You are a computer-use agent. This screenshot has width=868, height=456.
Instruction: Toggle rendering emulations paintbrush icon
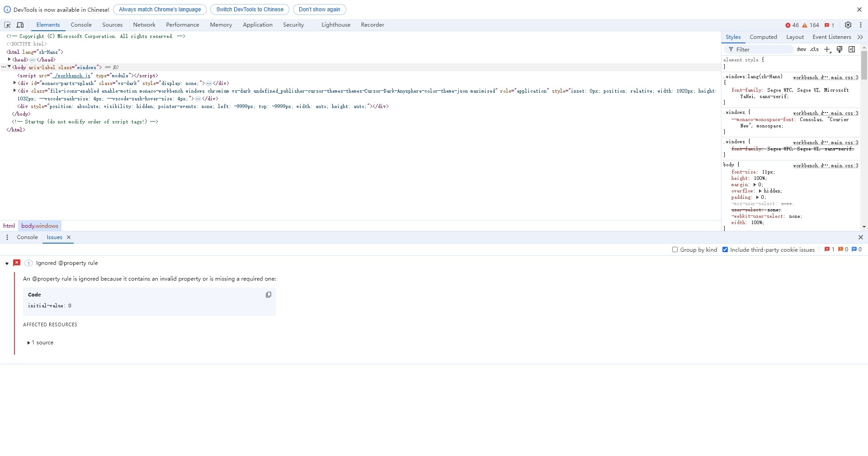click(840, 49)
